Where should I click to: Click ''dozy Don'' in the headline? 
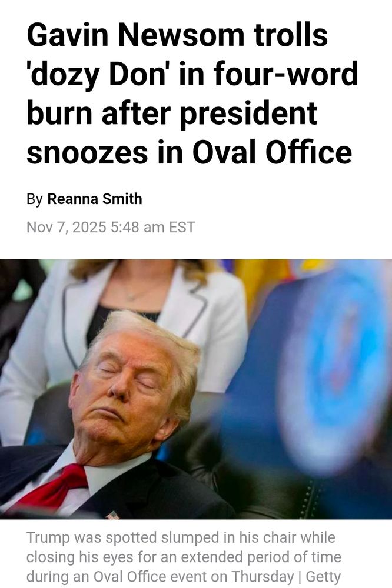97,75
